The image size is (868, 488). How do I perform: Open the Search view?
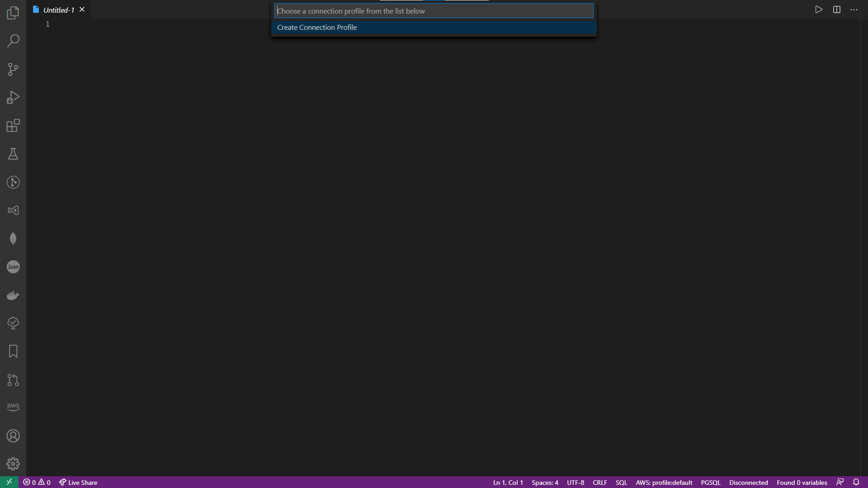(x=13, y=41)
